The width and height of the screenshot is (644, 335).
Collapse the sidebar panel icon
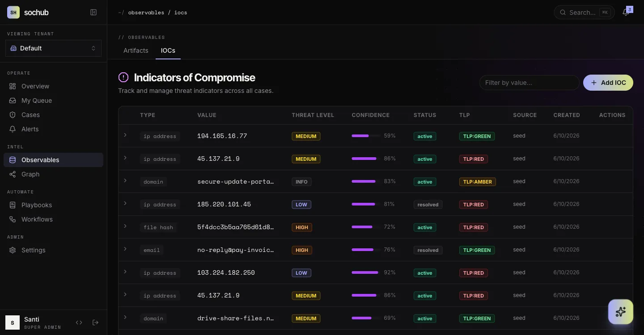[93, 13]
